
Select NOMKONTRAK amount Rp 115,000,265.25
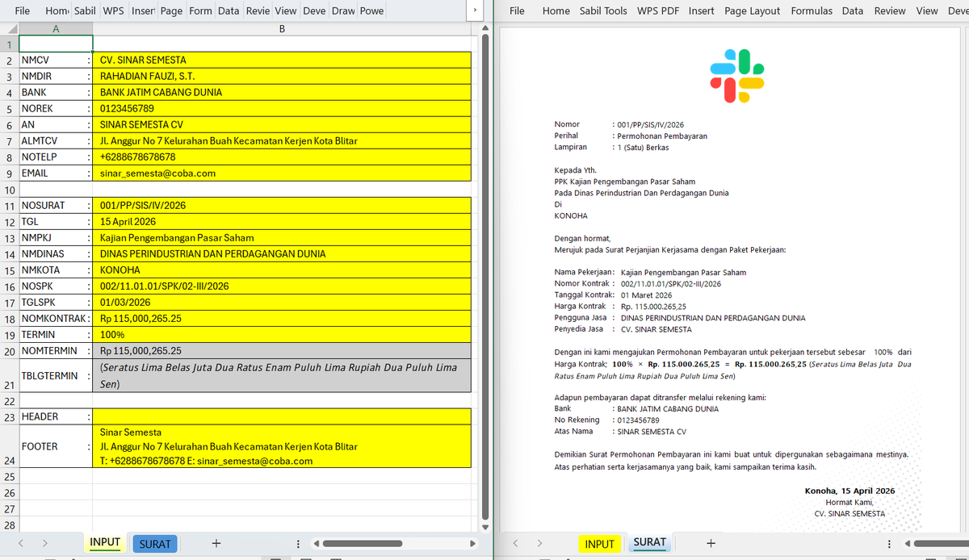pyautogui.click(x=282, y=318)
